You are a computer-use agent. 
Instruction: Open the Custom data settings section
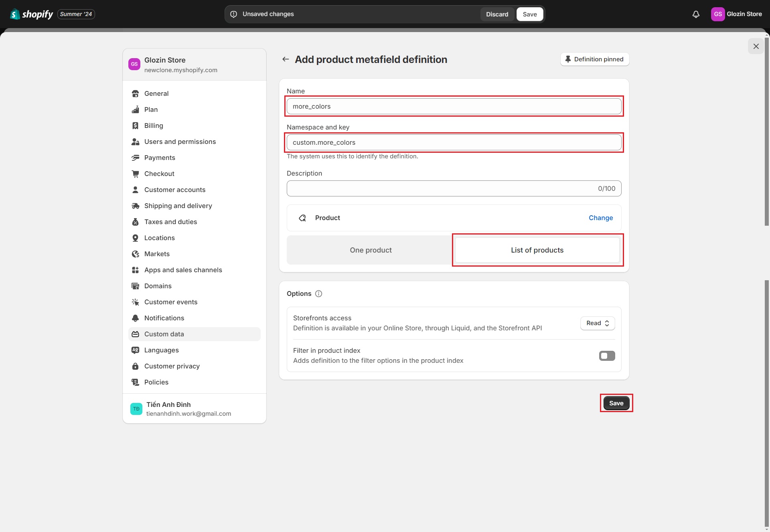(x=164, y=334)
